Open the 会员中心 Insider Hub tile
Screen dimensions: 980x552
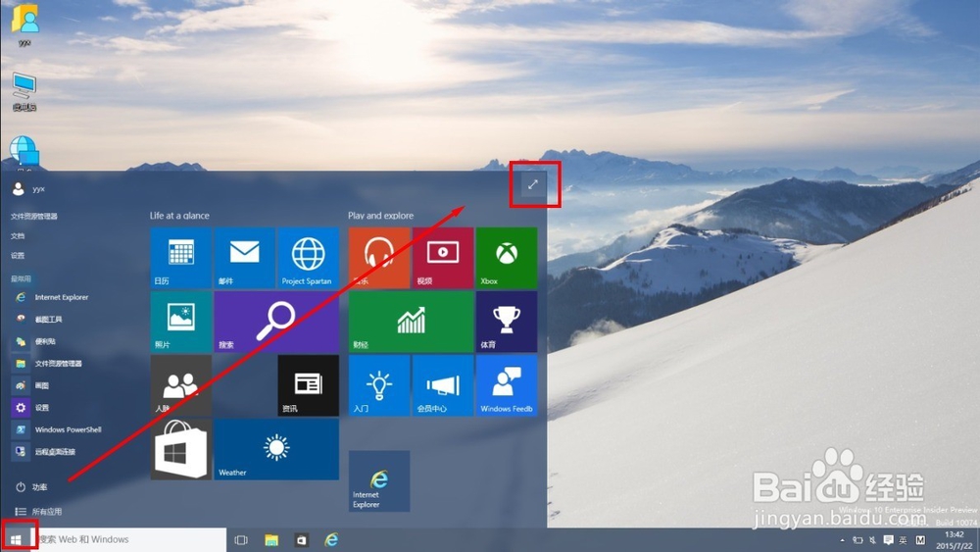coord(443,385)
